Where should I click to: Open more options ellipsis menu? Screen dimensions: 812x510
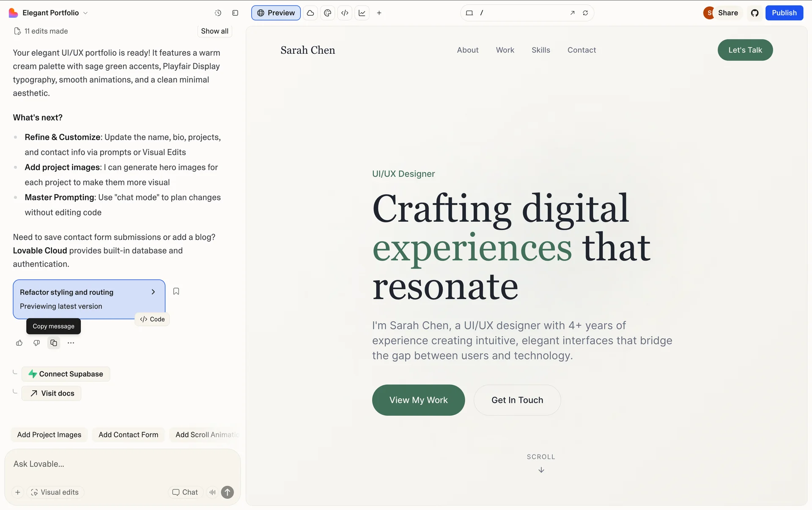[71, 343]
